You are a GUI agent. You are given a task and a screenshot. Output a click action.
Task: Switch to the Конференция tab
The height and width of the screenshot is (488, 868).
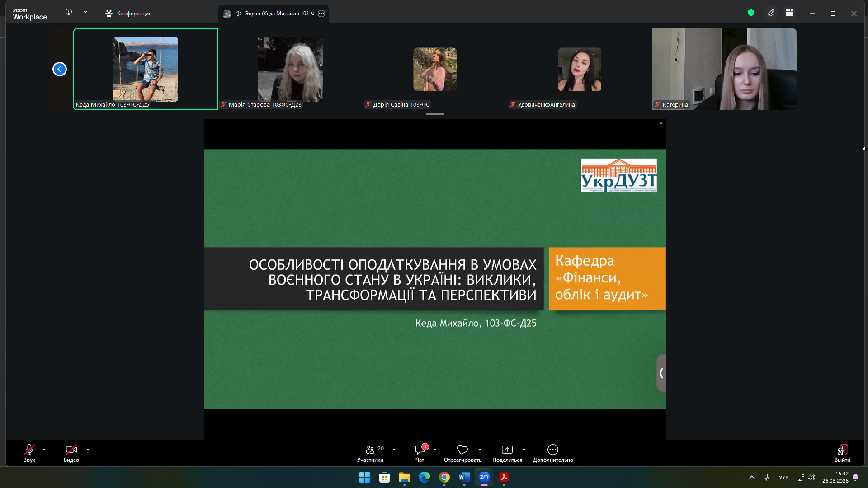[129, 14]
